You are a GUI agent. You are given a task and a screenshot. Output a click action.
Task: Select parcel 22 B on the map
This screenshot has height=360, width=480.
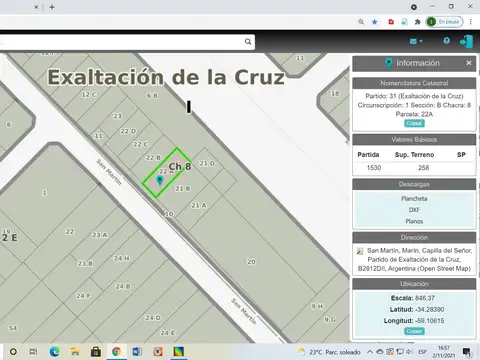[153, 157]
